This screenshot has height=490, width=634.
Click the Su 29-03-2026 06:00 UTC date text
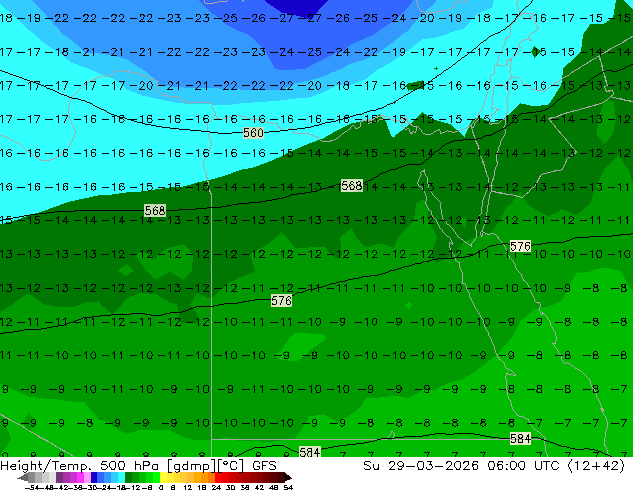[461, 466]
